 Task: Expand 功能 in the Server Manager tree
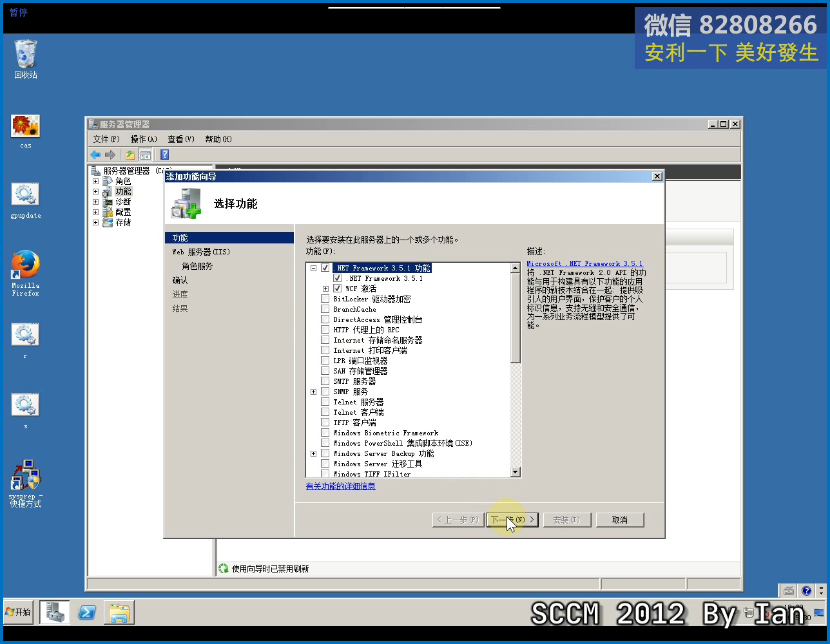click(x=95, y=191)
